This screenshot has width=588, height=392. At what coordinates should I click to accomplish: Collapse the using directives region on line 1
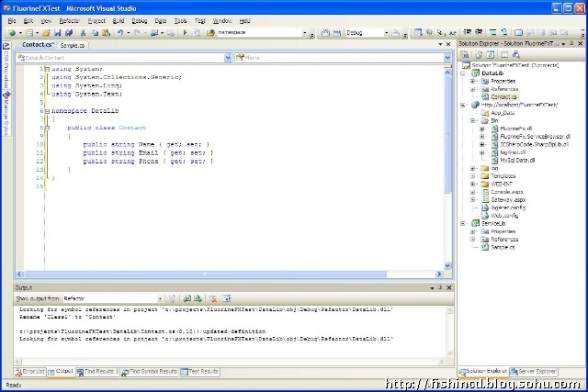(47, 69)
